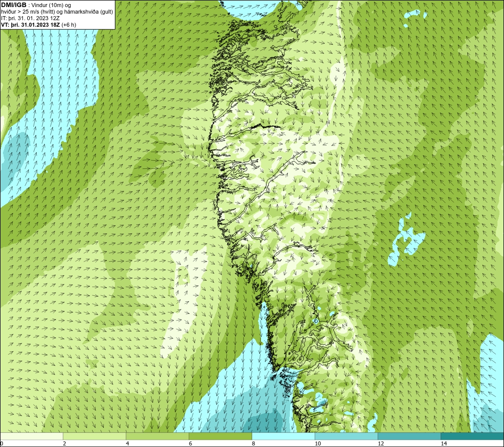Screen dimensions: 504x447
Task: Click the "(+6 h)" forecast offset text
Action: tap(69, 25)
